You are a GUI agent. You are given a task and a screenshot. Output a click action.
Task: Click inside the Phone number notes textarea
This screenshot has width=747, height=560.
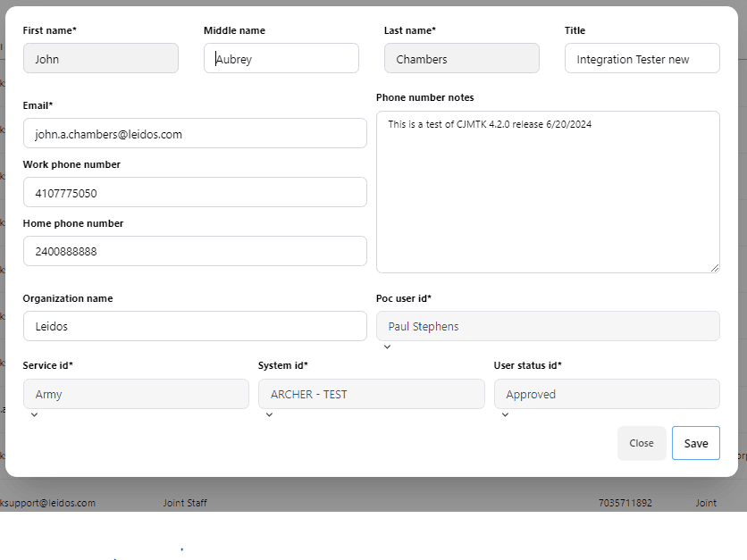click(547, 192)
